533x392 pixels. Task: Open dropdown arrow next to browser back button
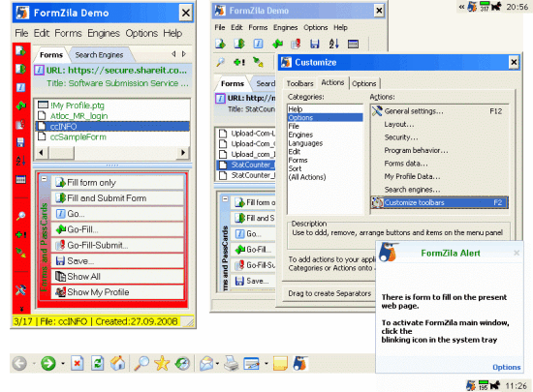pos(34,364)
